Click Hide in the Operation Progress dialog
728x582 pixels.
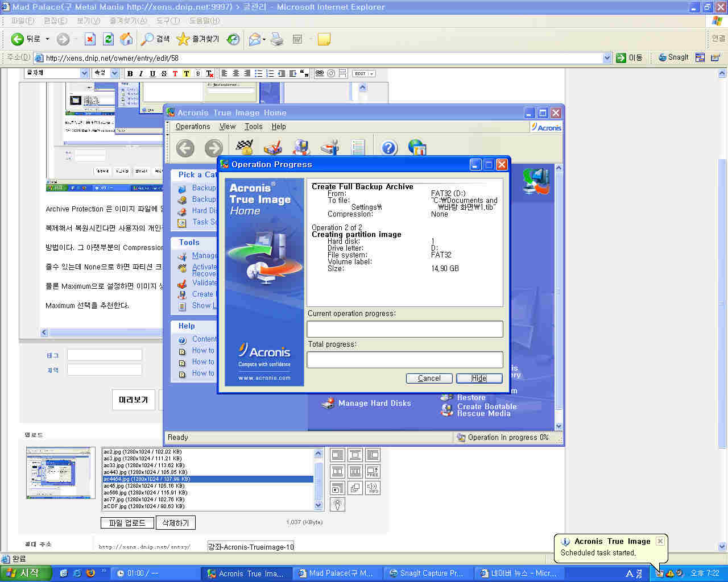[479, 378]
